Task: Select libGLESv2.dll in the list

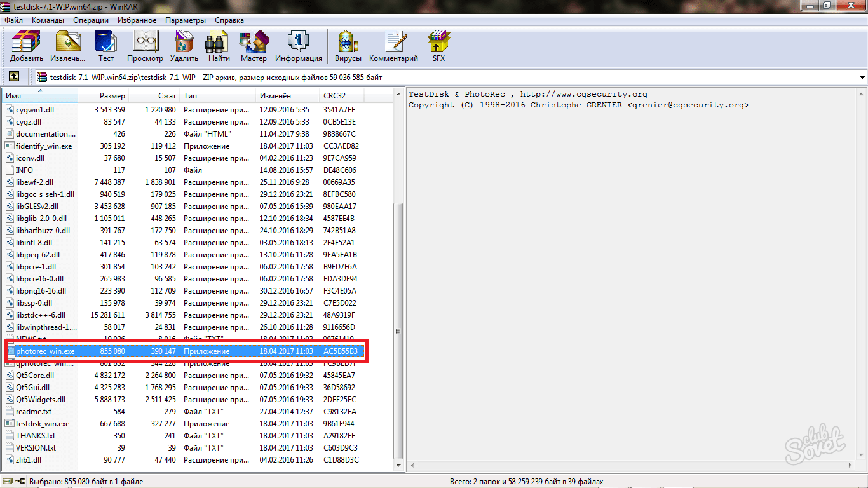Action: [x=37, y=206]
